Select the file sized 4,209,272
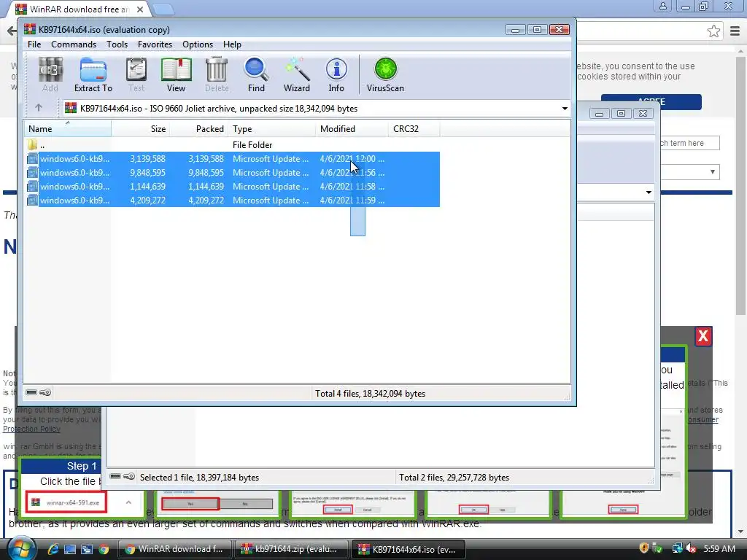This screenshot has width=747, height=560. tap(232, 200)
